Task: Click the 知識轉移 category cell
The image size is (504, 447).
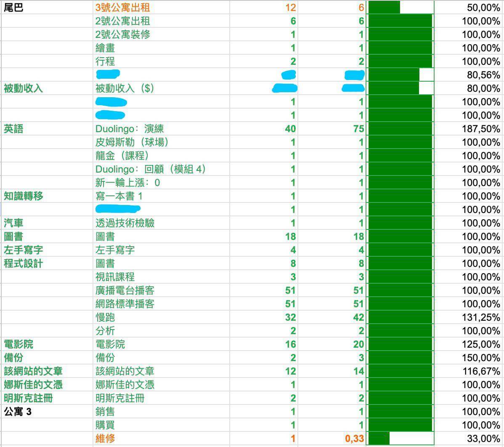Action: (x=47, y=196)
